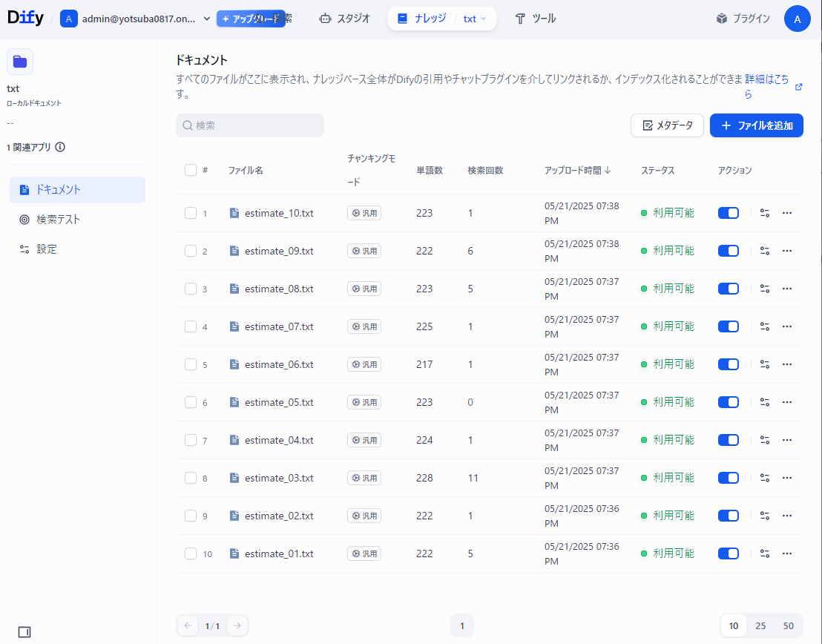Image resolution: width=822 pixels, height=644 pixels.
Task: Open more actions menu for estimate_07.txt
Action: [787, 326]
